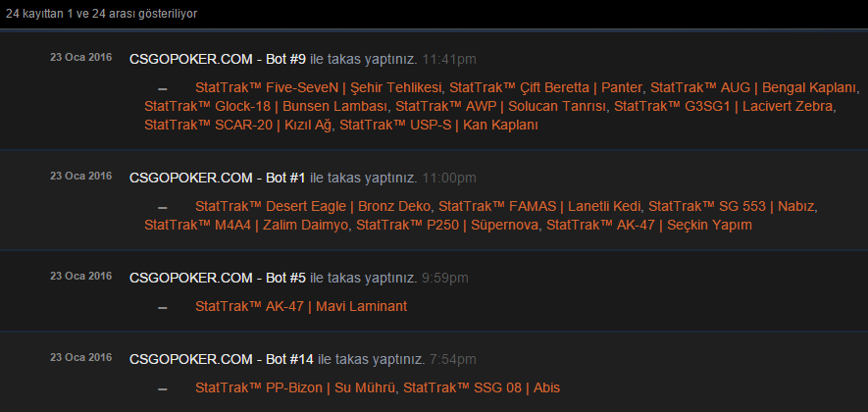The image size is (868, 412).
Task: Click StatTrak P250 | Süpernova item
Action: click(x=448, y=226)
